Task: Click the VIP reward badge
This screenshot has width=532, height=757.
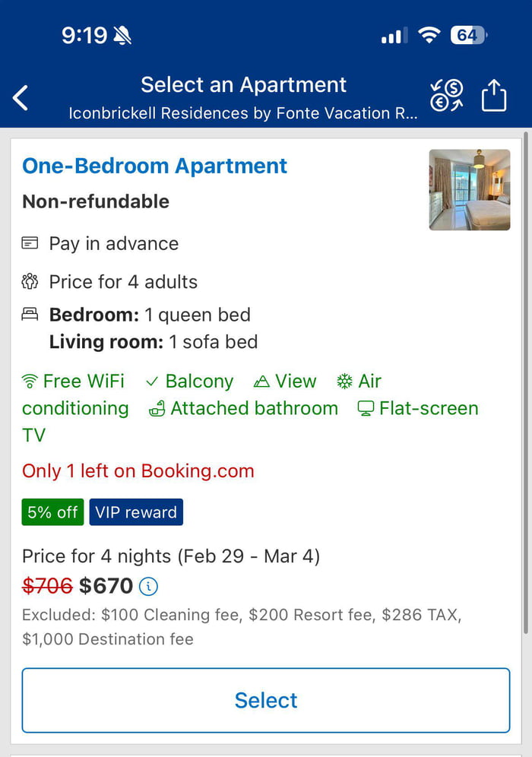Action: [136, 512]
